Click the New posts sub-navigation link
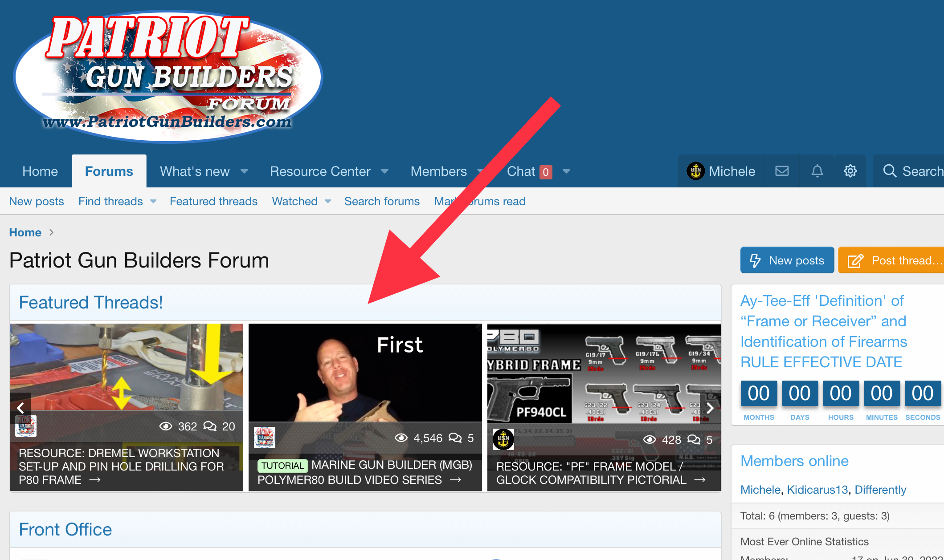The height and width of the screenshot is (560, 944). [37, 201]
